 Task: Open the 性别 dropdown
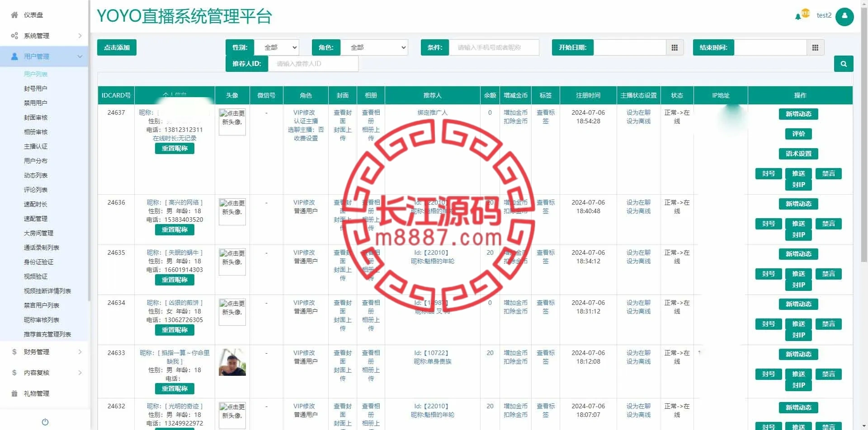tap(277, 47)
